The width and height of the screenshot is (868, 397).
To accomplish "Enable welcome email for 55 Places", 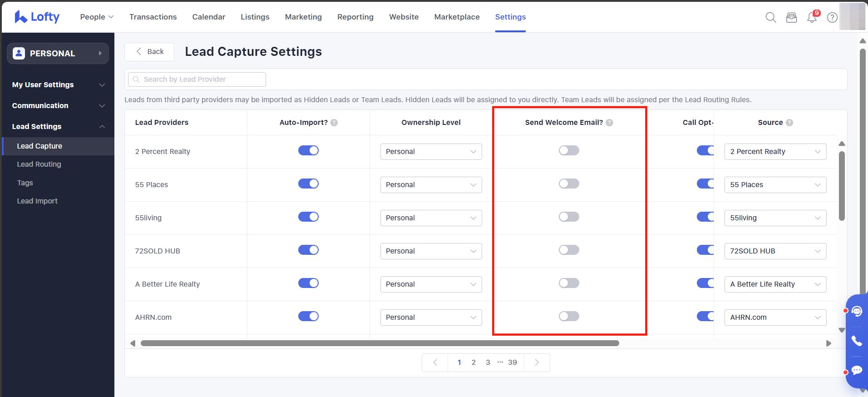I will pyautogui.click(x=569, y=184).
